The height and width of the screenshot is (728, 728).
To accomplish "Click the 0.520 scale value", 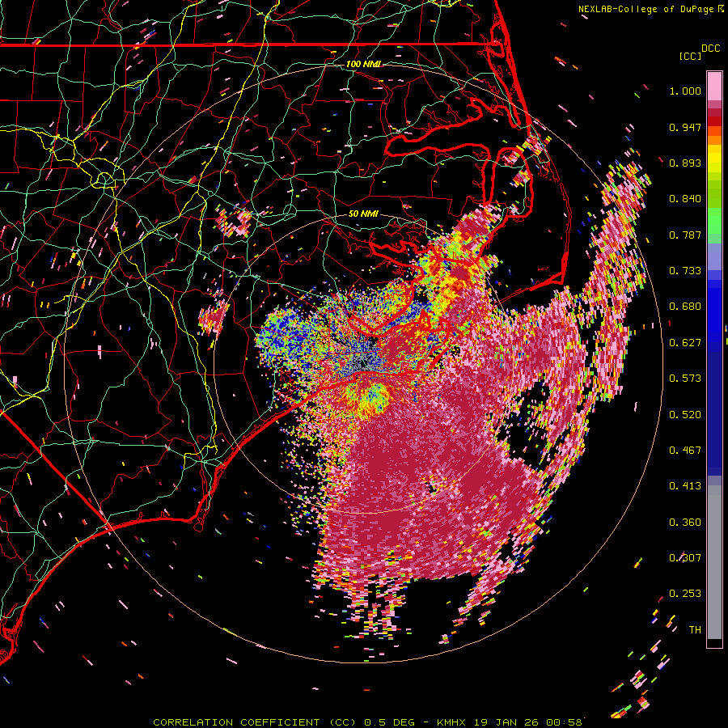I will 685,415.
